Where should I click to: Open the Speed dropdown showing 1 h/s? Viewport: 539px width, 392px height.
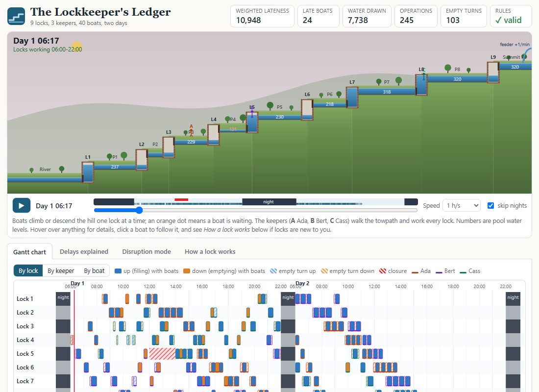[x=461, y=206]
